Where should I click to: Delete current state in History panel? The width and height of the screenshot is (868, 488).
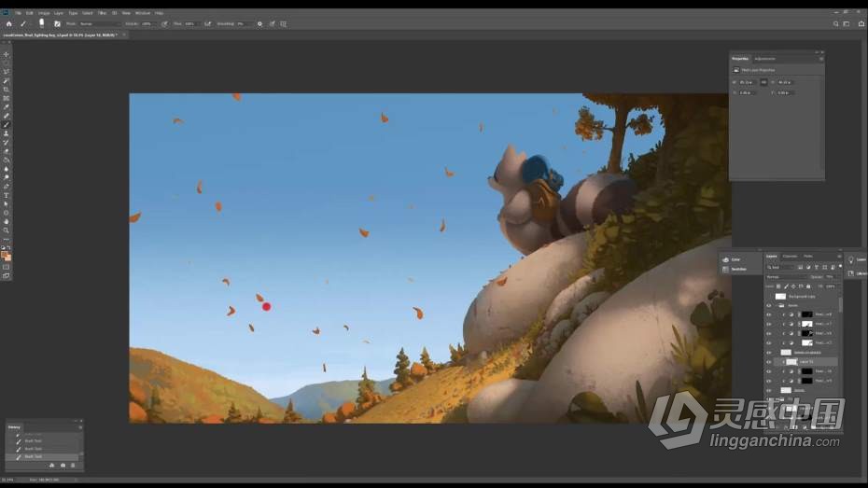(73, 466)
